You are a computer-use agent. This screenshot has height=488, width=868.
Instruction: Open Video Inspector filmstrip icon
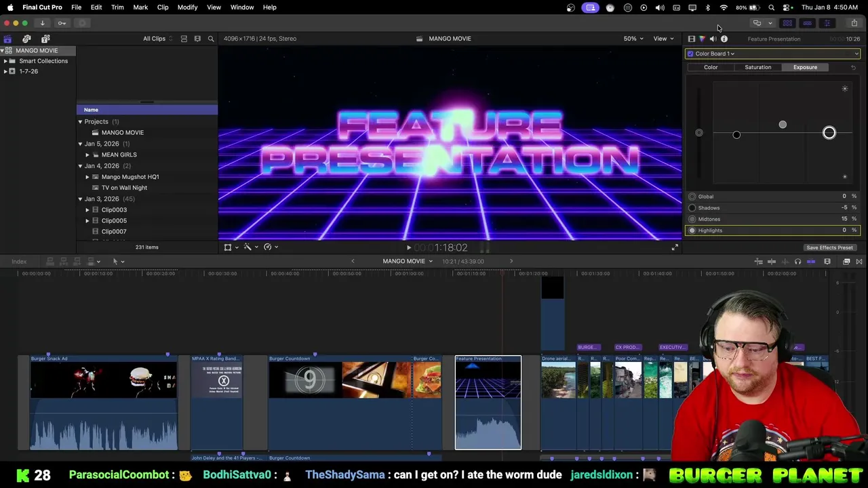click(x=691, y=39)
